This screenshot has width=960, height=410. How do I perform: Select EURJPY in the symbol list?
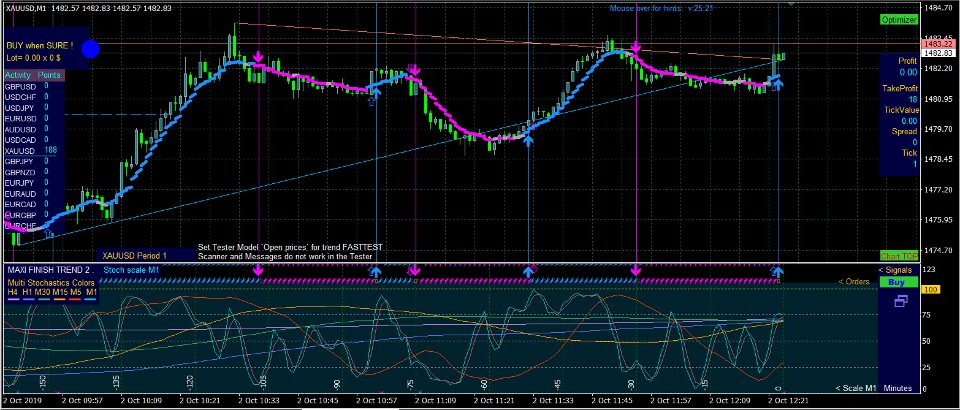tap(20, 182)
